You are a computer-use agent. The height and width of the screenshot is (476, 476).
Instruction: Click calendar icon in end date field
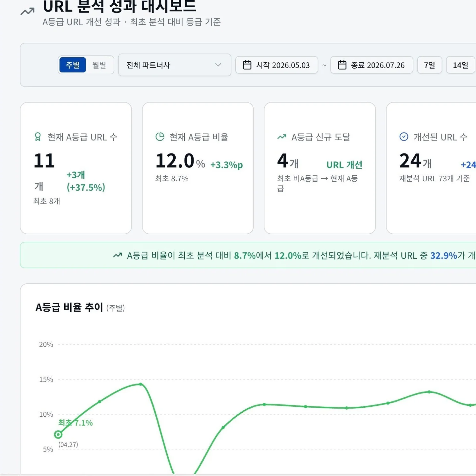pos(342,65)
